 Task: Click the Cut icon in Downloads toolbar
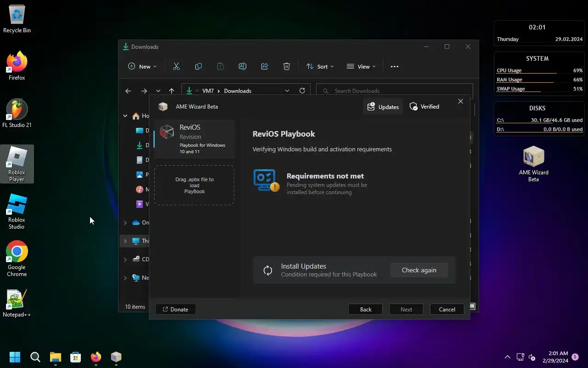(x=176, y=66)
